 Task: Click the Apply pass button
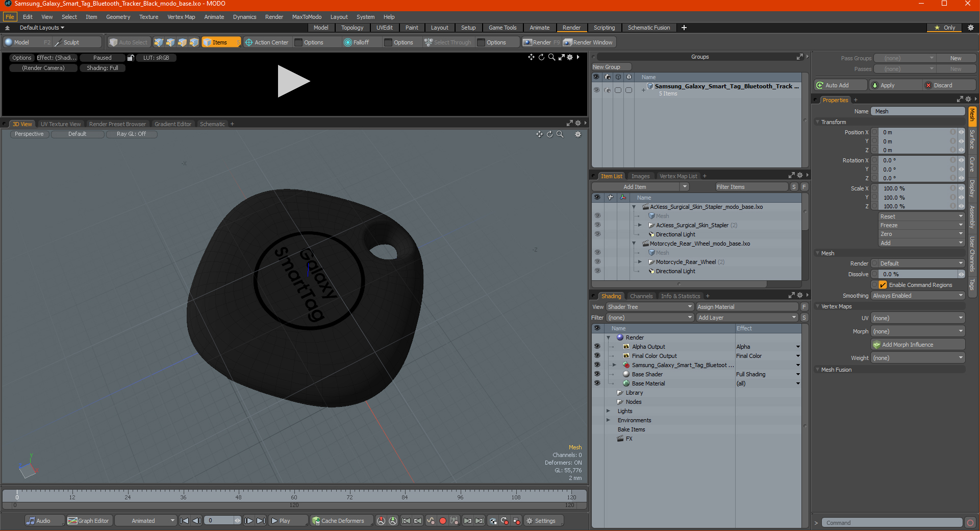click(x=896, y=85)
